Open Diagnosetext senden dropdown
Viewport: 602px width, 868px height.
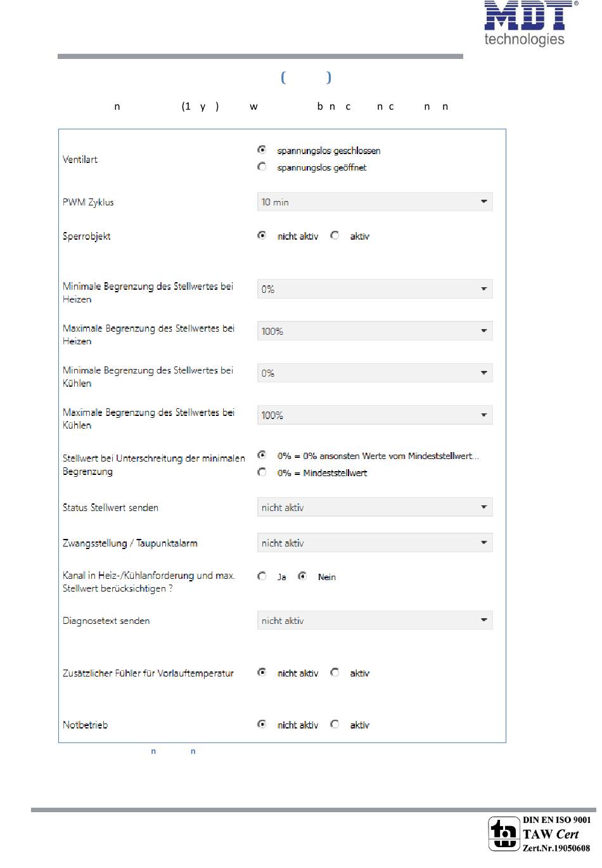(375, 620)
